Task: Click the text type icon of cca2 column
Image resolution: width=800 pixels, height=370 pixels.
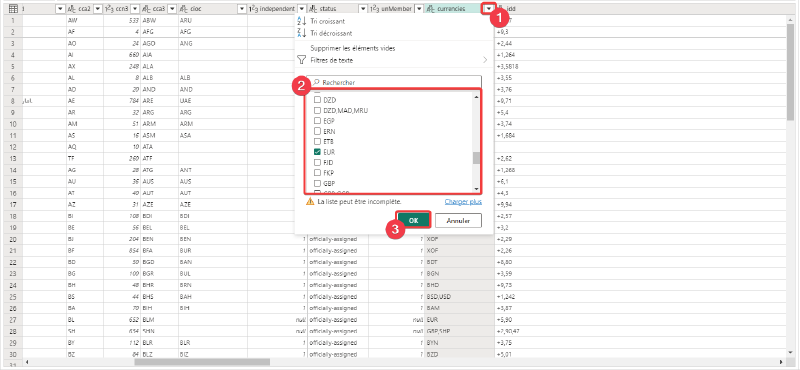Action: [x=72, y=9]
